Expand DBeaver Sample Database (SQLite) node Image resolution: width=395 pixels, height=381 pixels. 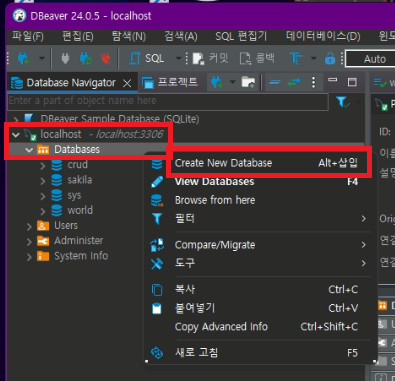(16, 119)
